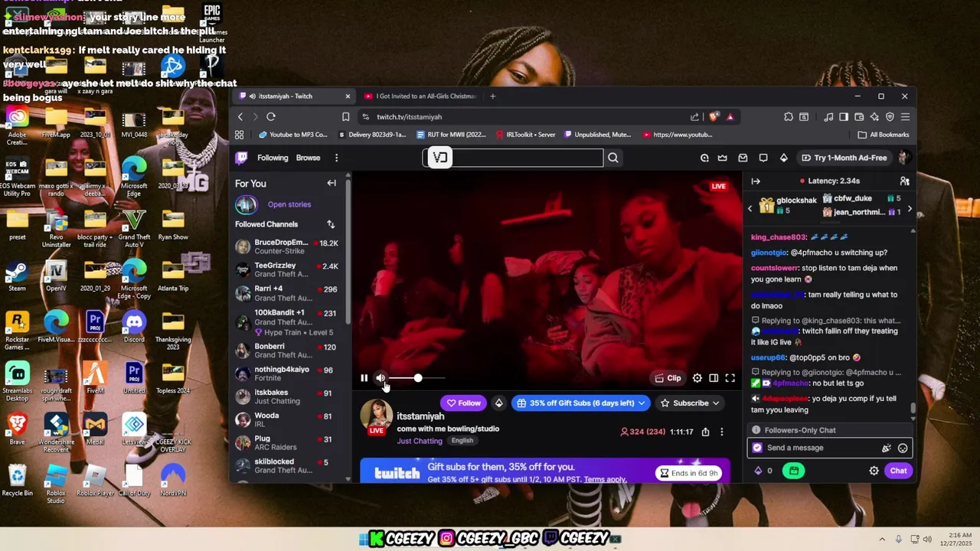Image resolution: width=980 pixels, height=551 pixels.
Task: Click Get Bits icon in the top nav
Action: 783,158
